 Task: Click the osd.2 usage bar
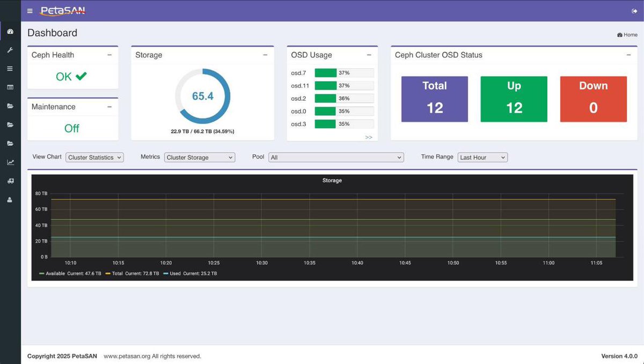pyautogui.click(x=344, y=99)
